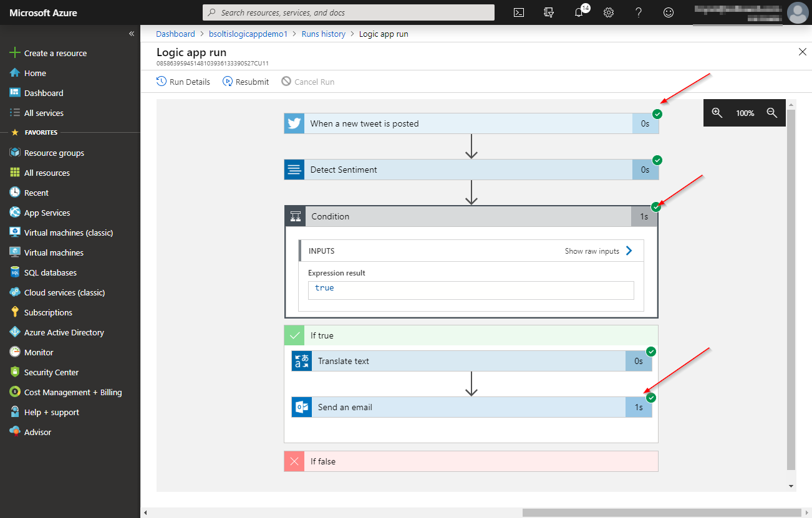Open Cloud Shell from the top bar

point(519,12)
